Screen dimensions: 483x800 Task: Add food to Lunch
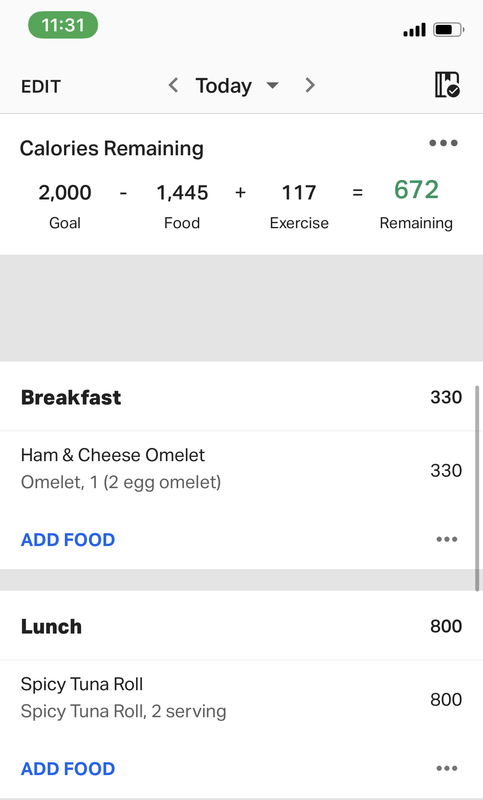(68, 769)
